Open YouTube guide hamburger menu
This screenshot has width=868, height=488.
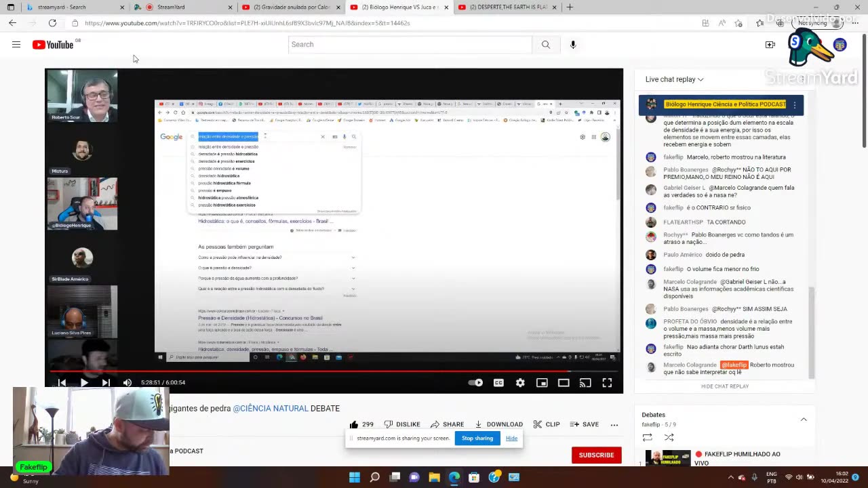coord(16,45)
